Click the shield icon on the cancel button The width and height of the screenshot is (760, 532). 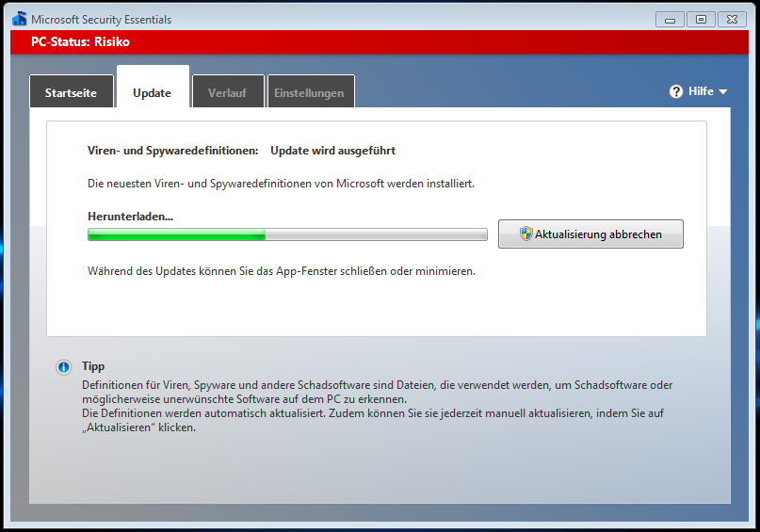click(x=526, y=234)
